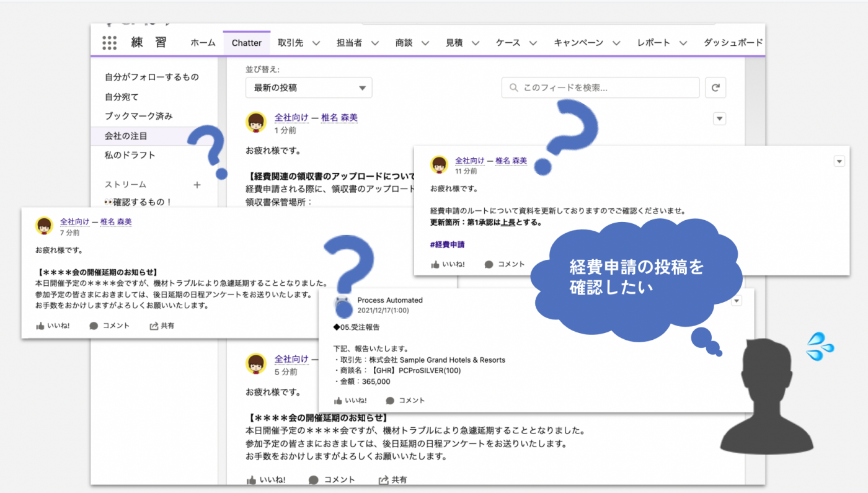Viewport: 868px width, 493px height.
Task: Click avatar on the 7 分前 post
Action: click(x=44, y=226)
